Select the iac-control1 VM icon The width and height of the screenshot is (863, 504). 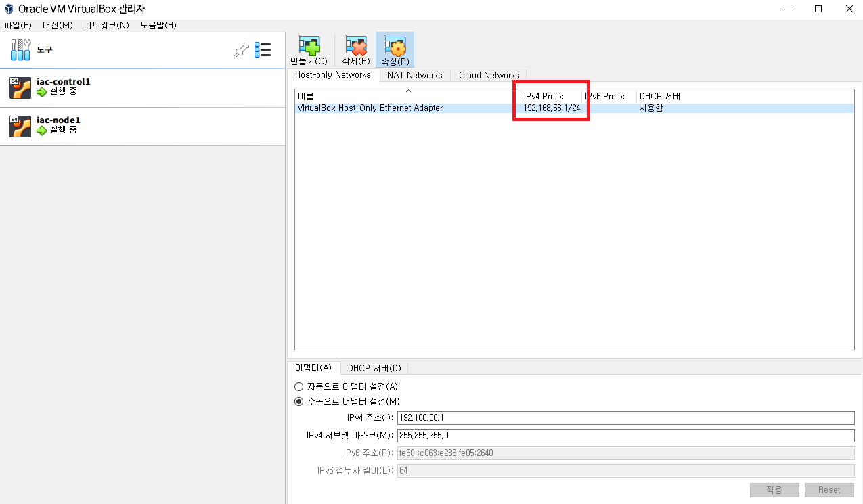pos(20,88)
